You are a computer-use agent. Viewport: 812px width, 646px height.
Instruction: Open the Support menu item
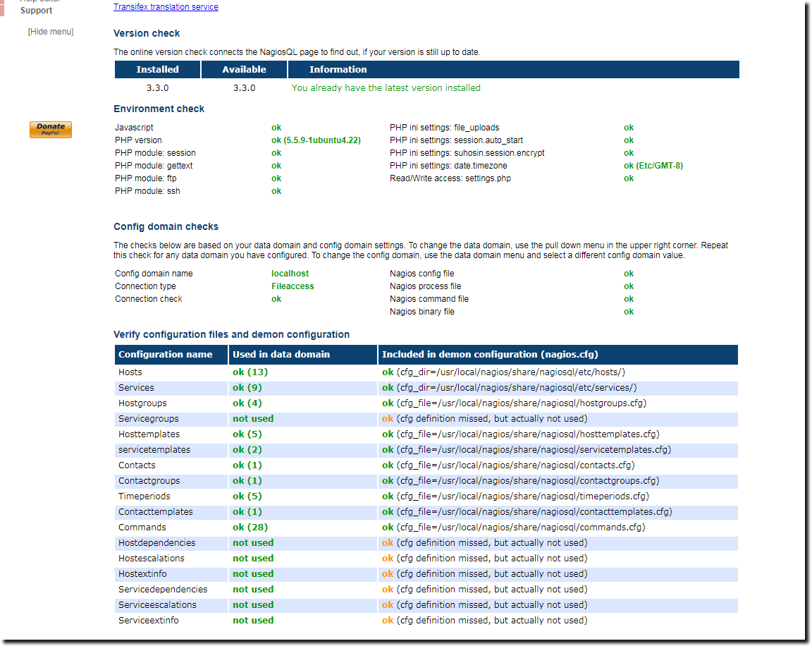(x=36, y=11)
